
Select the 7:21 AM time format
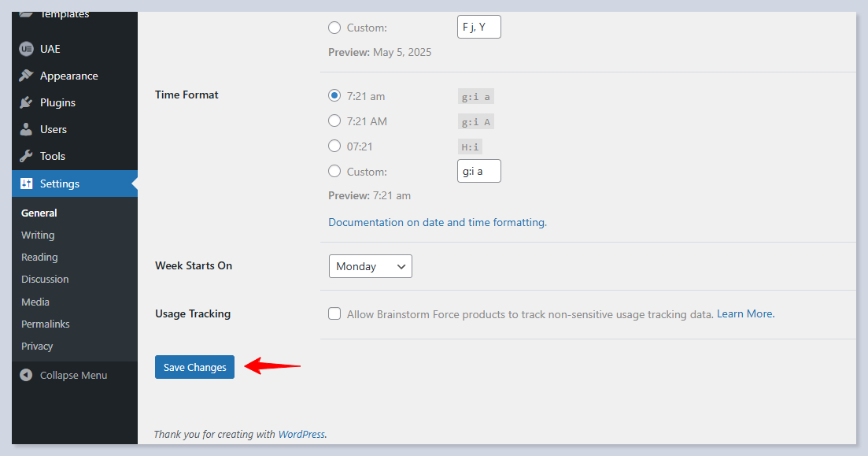pyautogui.click(x=334, y=121)
